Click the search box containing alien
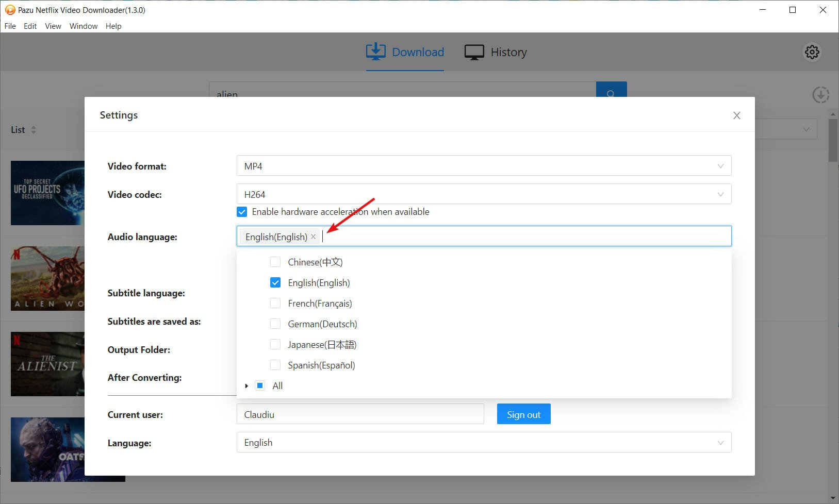 point(402,90)
